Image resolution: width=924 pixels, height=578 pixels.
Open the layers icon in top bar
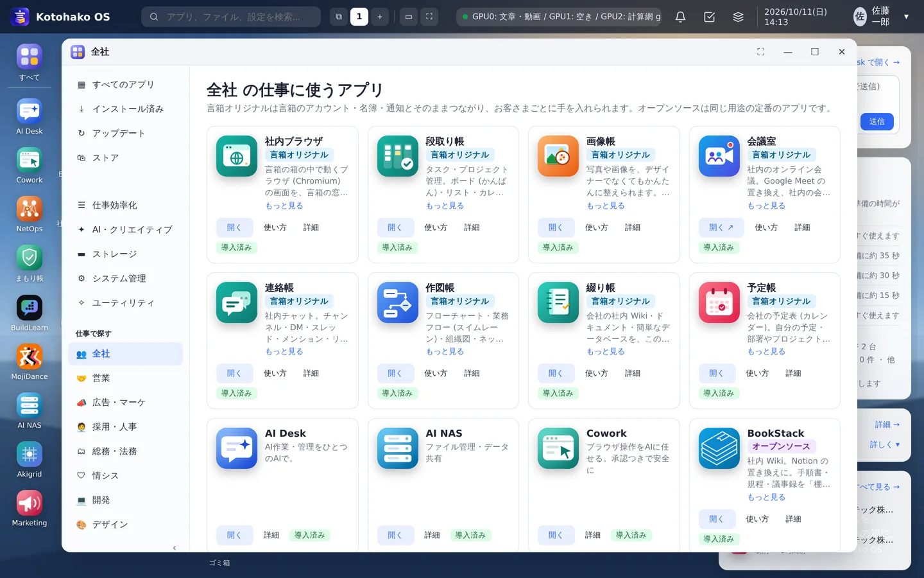pos(738,17)
